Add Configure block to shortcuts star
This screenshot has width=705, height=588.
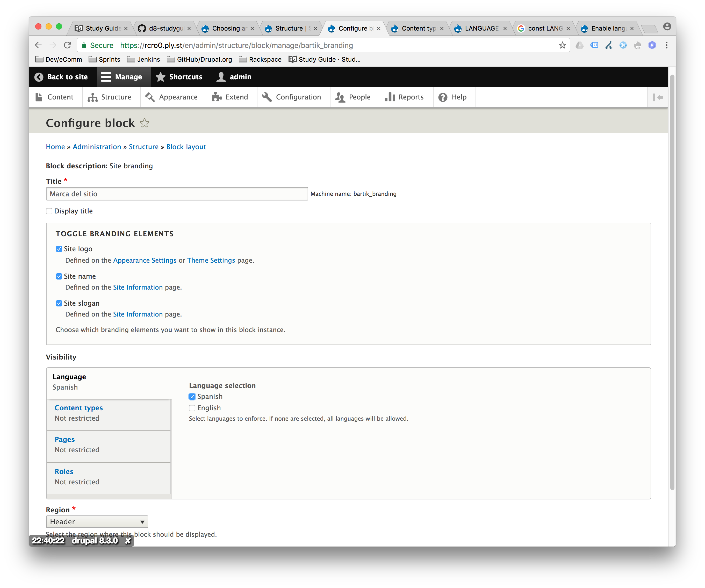pos(144,123)
